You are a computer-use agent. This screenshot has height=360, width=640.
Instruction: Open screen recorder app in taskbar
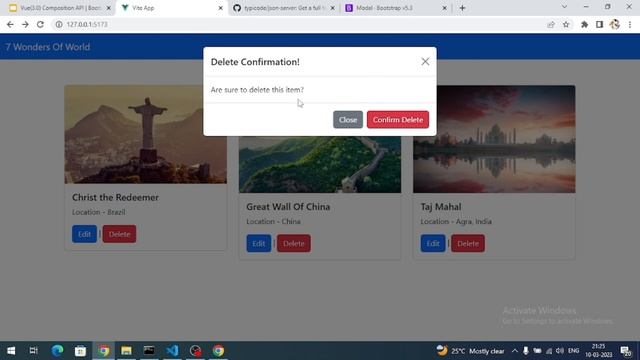click(x=196, y=351)
